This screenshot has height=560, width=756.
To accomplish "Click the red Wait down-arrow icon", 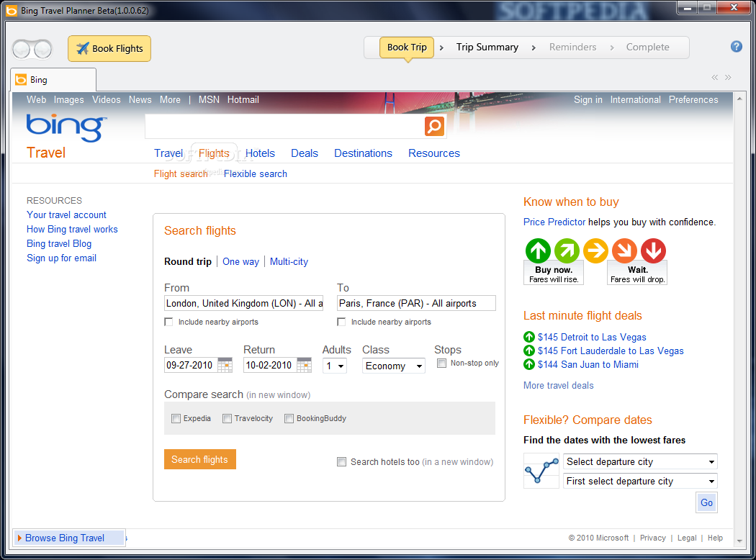I will pos(653,250).
